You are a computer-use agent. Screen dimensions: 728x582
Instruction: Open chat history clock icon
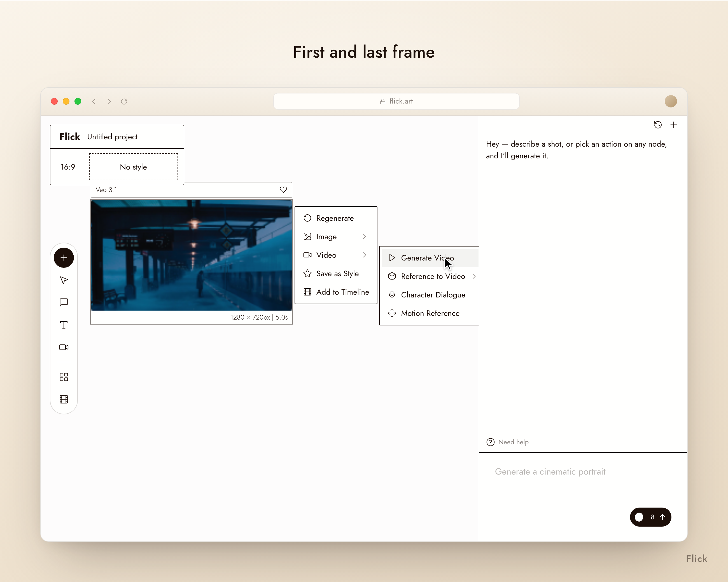pyautogui.click(x=658, y=125)
